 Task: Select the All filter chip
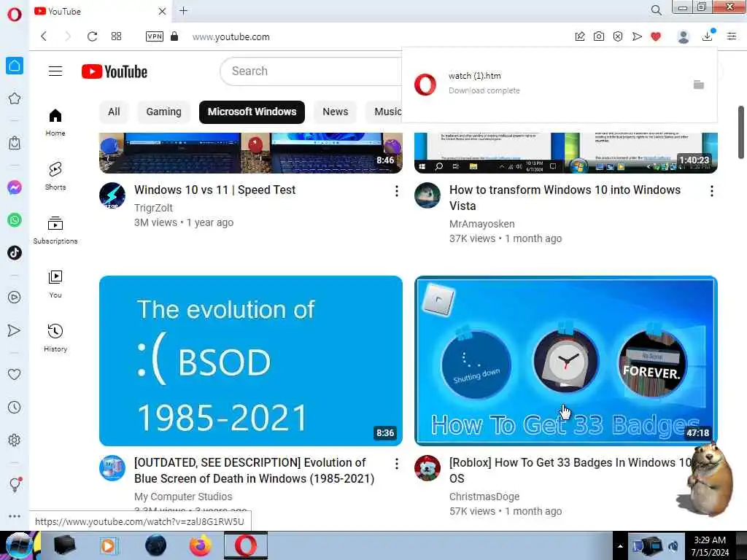click(114, 112)
